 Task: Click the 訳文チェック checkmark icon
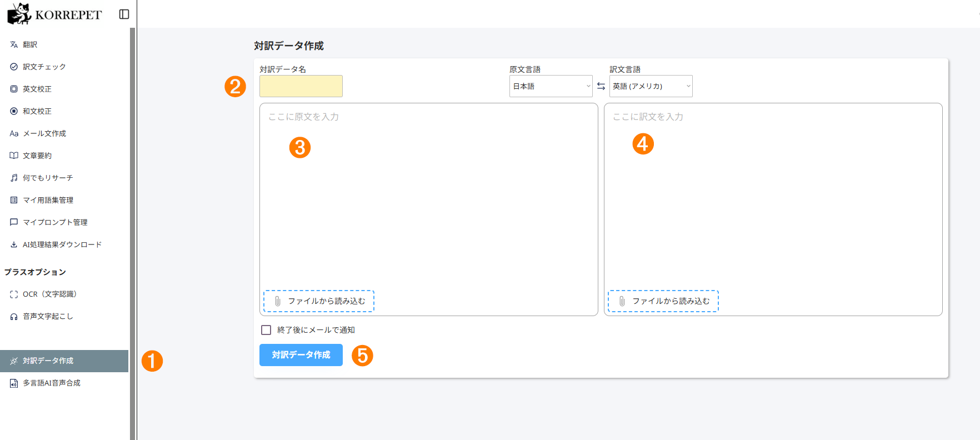14,67
